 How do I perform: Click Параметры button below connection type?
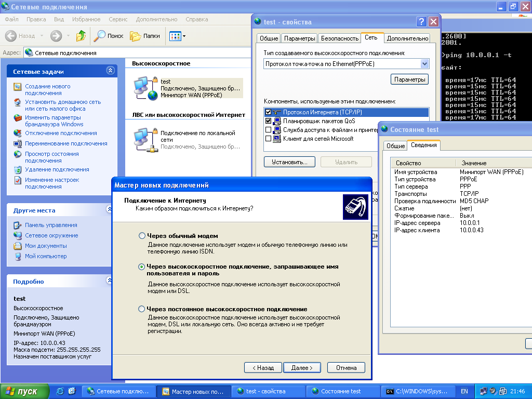tap(409, 79)
